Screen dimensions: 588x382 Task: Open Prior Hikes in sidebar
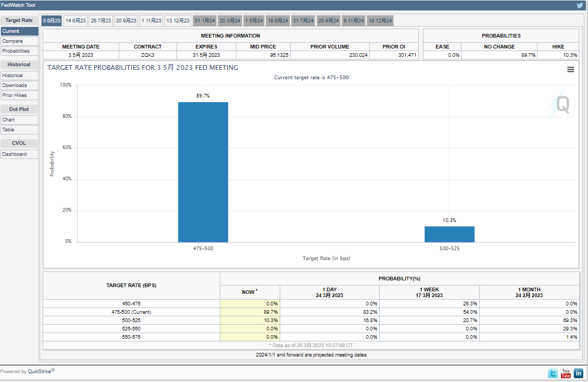point(14,95)
